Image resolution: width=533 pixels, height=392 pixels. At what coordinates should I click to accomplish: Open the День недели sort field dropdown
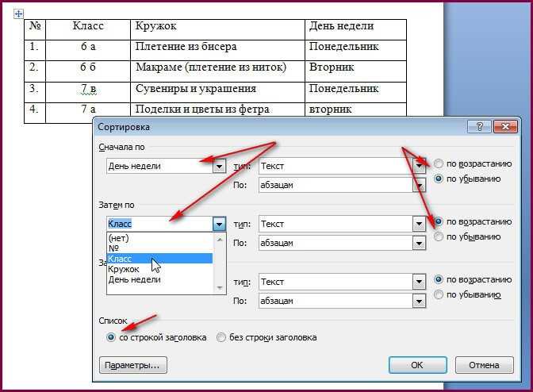pyautogui.click(x=219, y=167)
